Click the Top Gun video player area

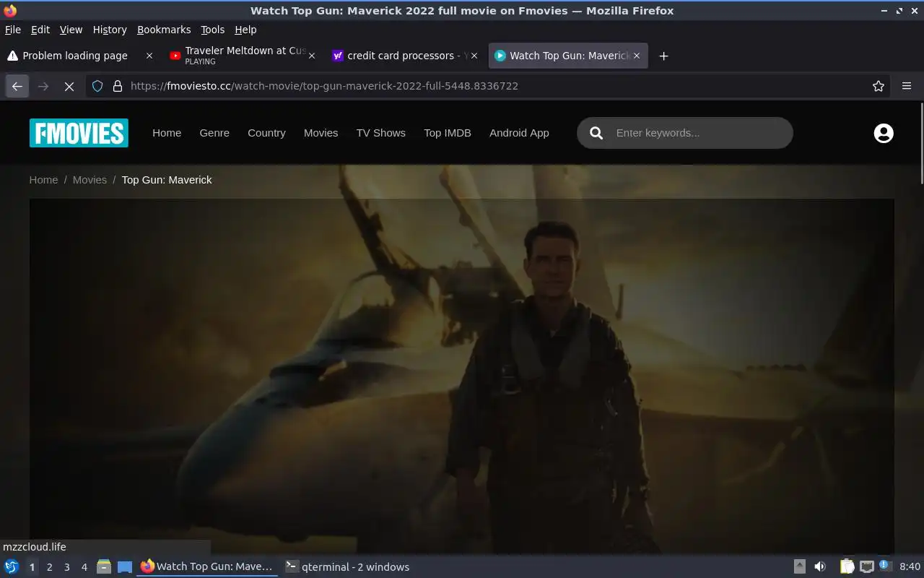[461, 376]
